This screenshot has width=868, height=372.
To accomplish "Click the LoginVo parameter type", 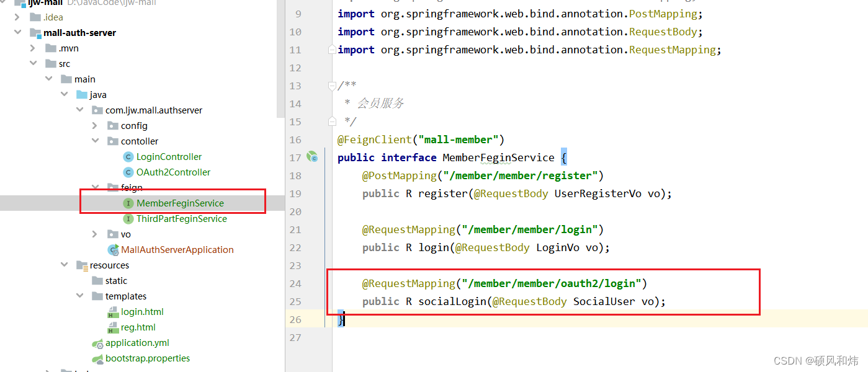I will coord(557,247).
